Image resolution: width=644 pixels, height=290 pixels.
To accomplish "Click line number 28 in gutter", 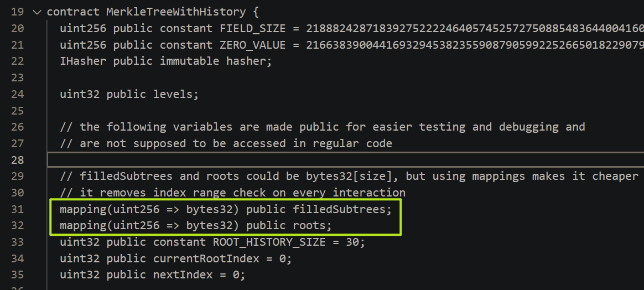I will tap(17, 160).
